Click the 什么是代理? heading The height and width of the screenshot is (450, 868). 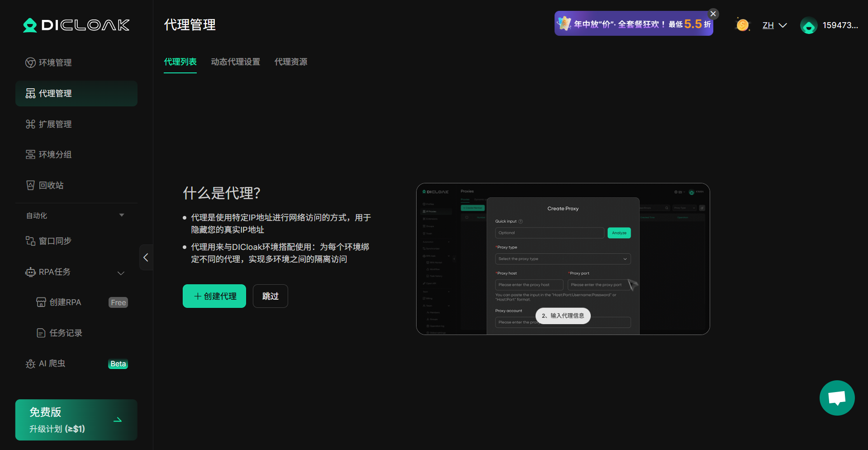tap(222, 193)
